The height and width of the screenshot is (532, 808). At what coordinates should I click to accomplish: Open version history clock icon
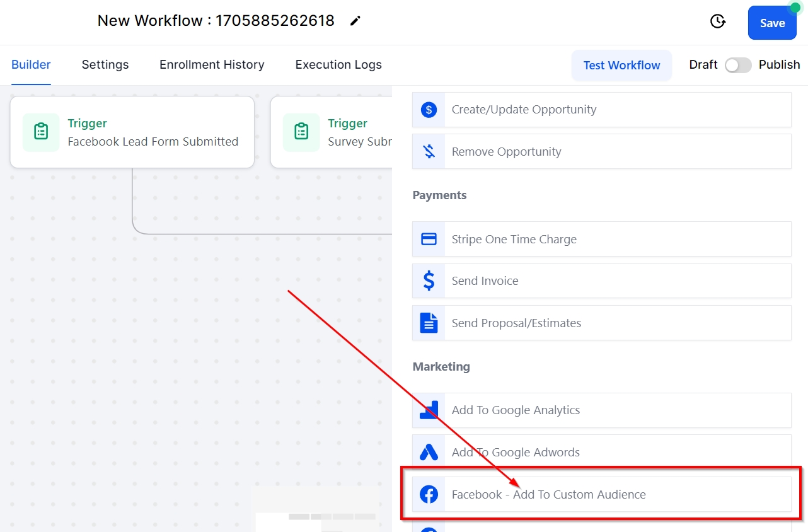click(x=717, y=21)
